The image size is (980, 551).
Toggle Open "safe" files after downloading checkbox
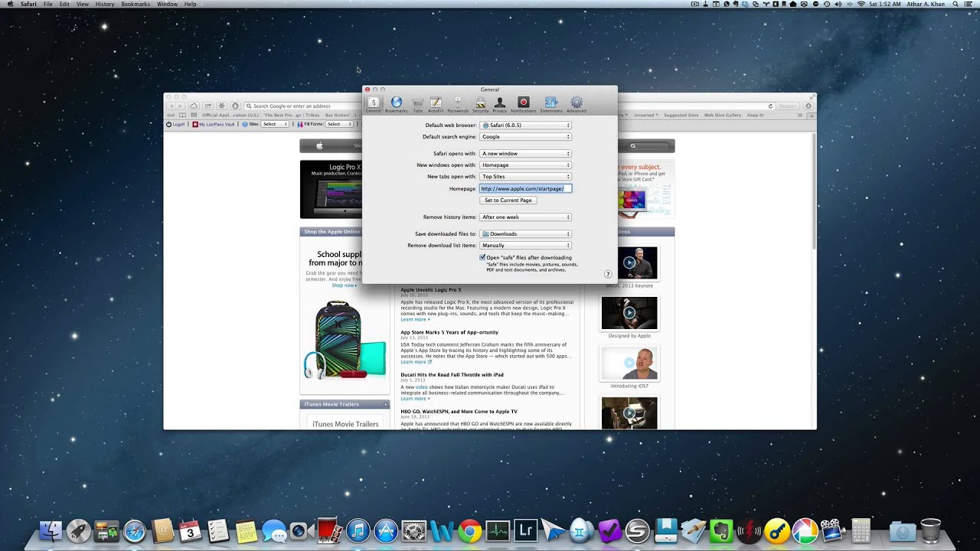(482, 257)
